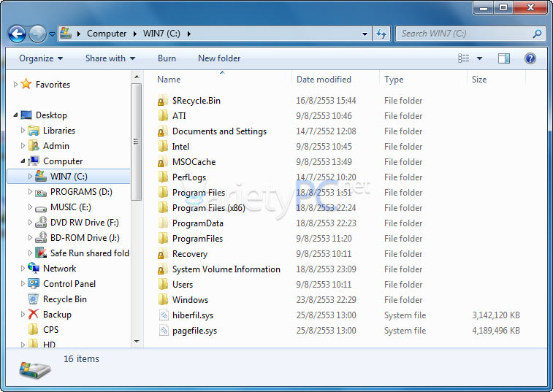Expand the Favorites tree node
The width and height of the screenshot is (553, 392).
15,84
